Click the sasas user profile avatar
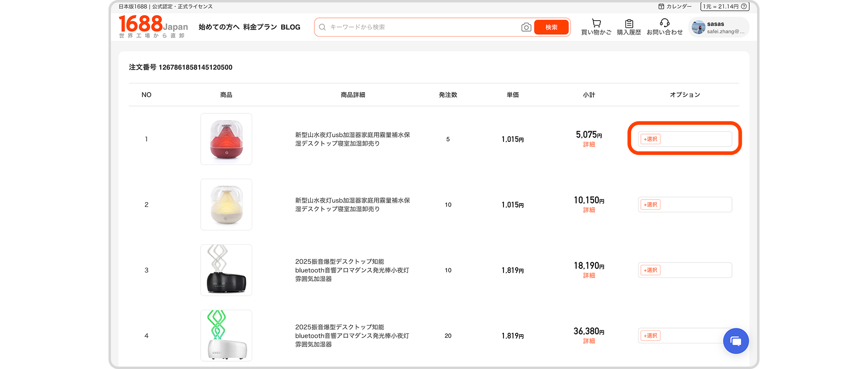Image resolution: width=868 pixels, height=369 pixels. tap(698, 27)
